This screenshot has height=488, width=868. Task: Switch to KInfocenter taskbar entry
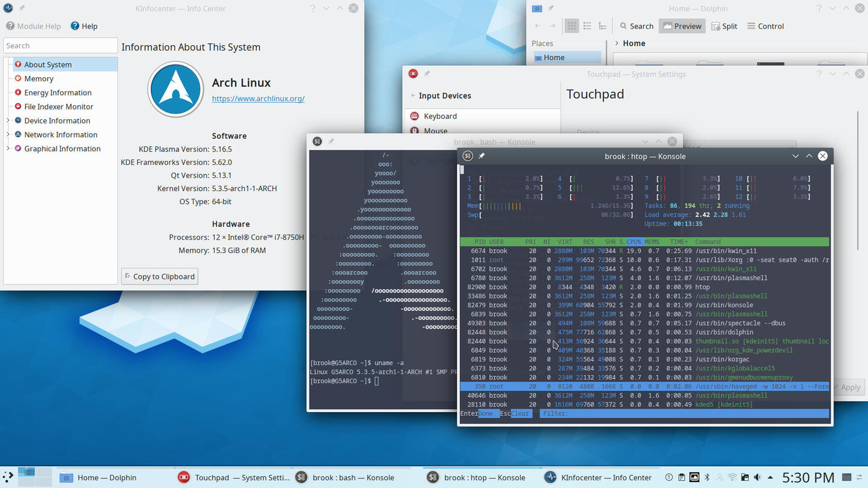pos(599,477)
